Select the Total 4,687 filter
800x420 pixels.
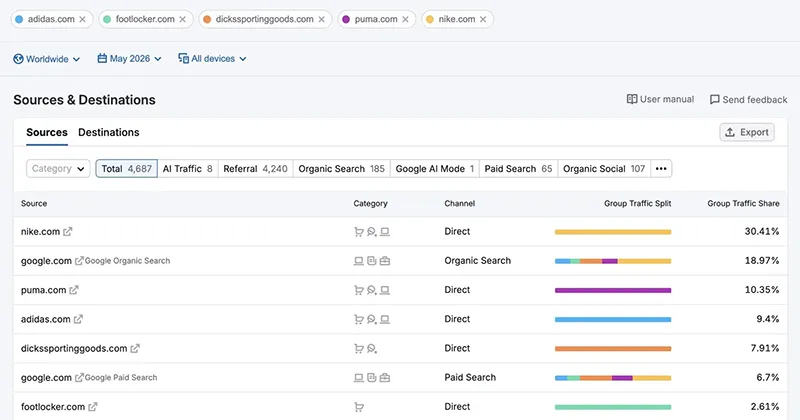(x=127, y=168)
